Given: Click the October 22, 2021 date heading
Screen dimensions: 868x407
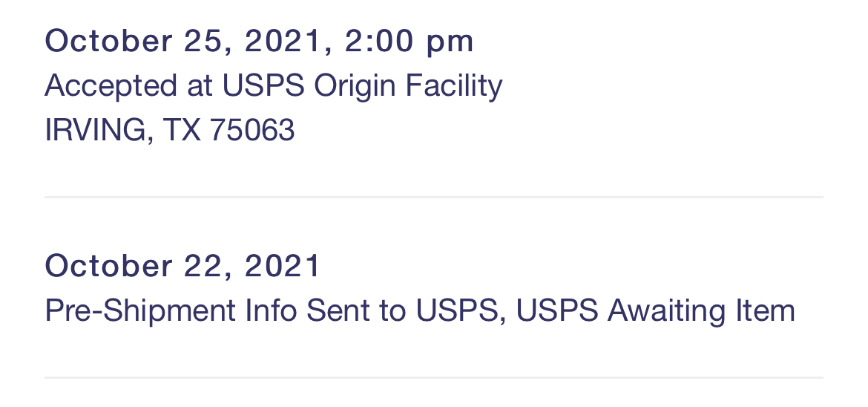Looking at the screenshot, I should click(183, 266).
